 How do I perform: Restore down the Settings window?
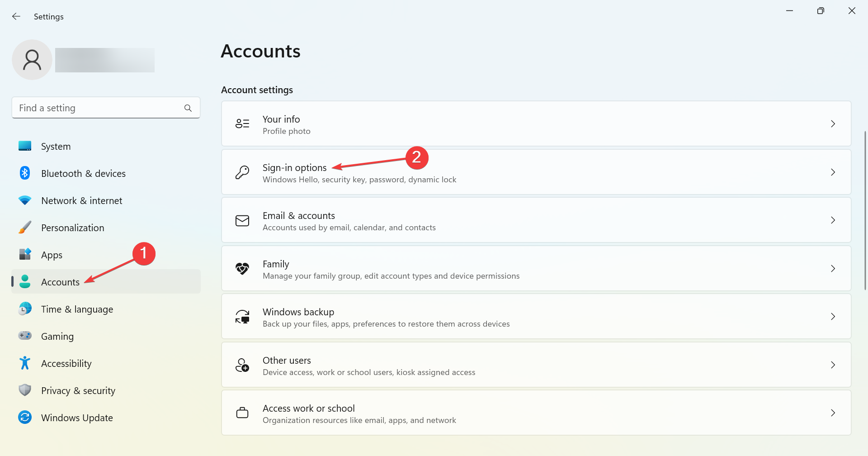coord(821,11)
